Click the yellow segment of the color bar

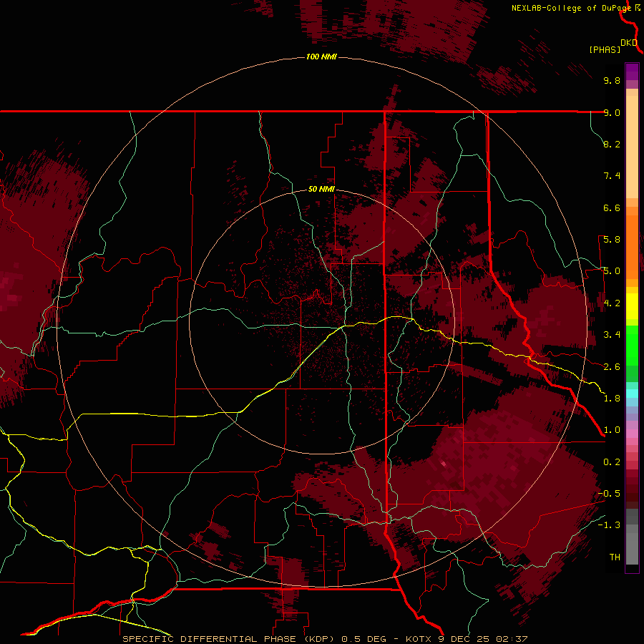click(x=632, y=306)
